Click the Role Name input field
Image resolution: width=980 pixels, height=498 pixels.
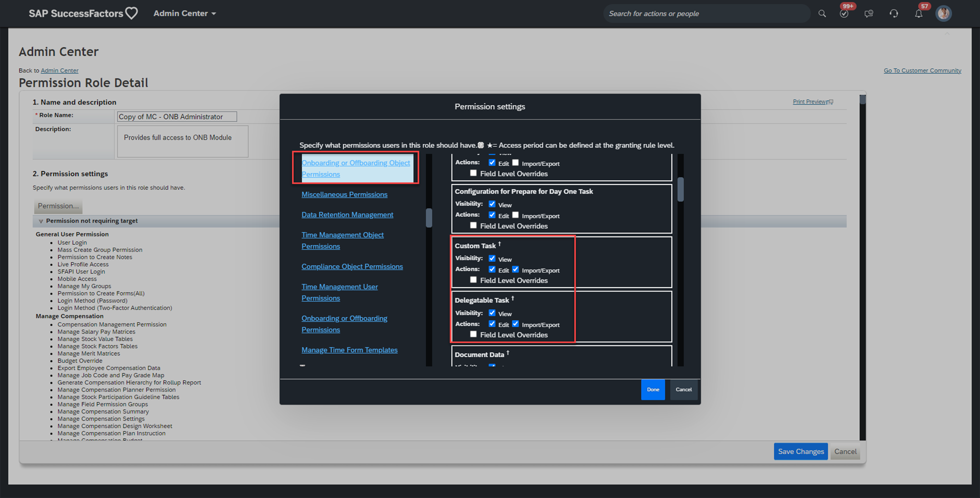click(177, 116)
